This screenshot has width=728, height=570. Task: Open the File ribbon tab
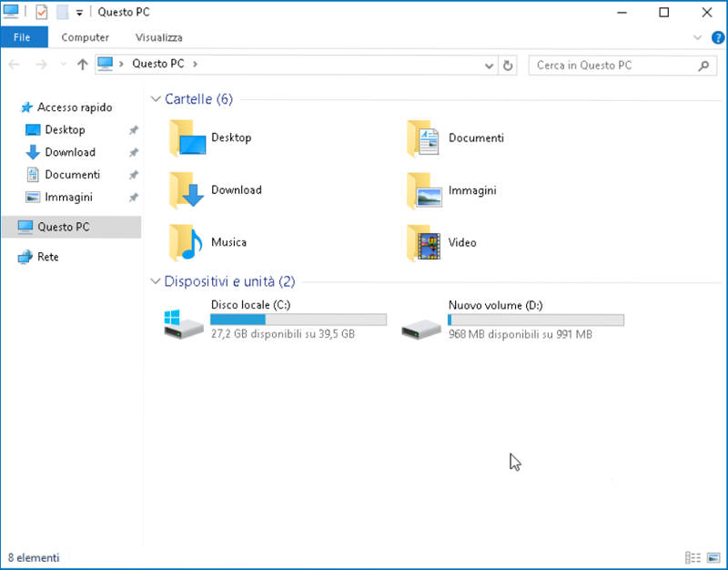click(x=25, y=37)
